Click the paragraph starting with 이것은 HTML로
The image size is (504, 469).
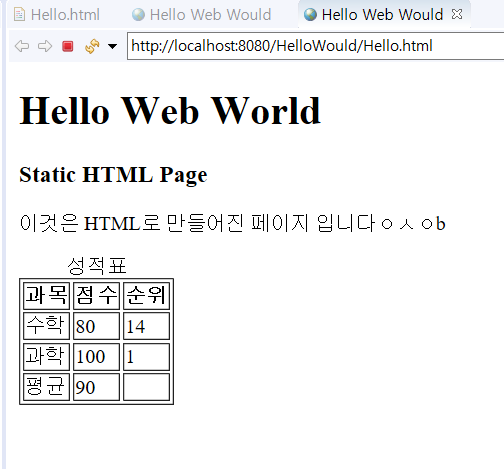click(x=232, y=223)
